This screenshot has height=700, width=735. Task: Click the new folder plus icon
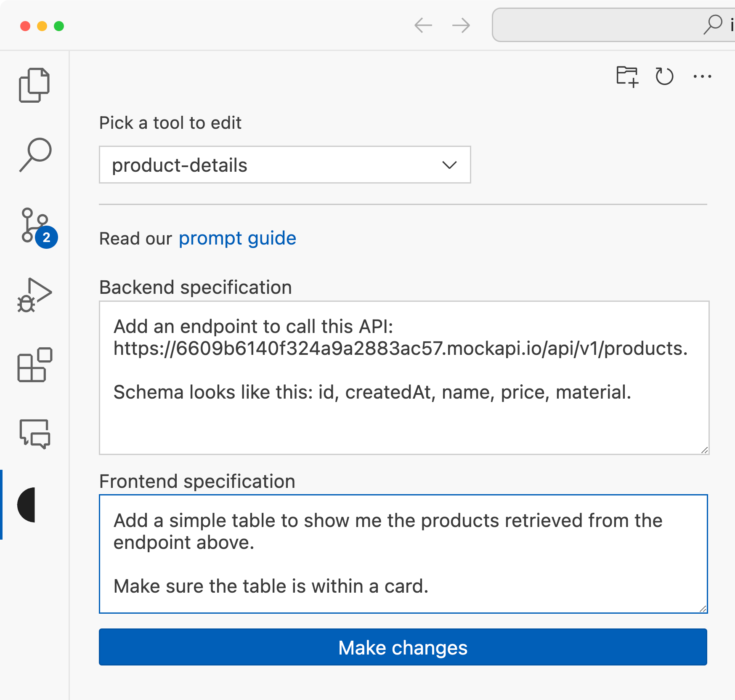pyautogui.click(x=627, y=77)
